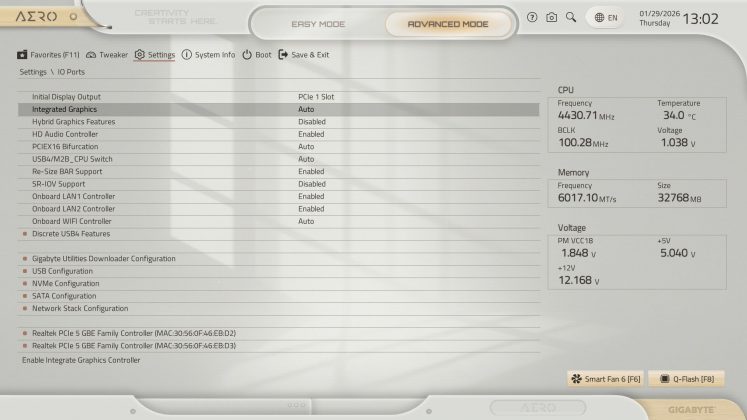This screenshot has height=420, width=747.
Task: Select the Initial Display Output label
Action: 66,97
